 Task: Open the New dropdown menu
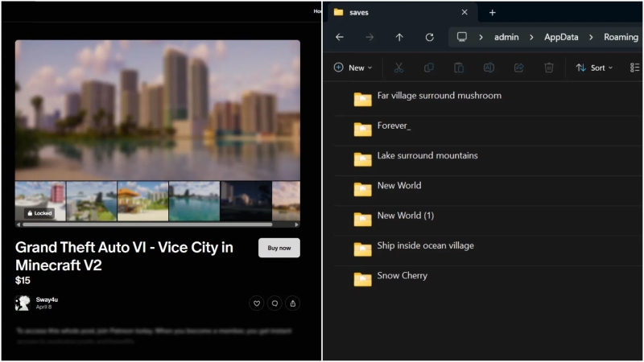tap(353, 68)
